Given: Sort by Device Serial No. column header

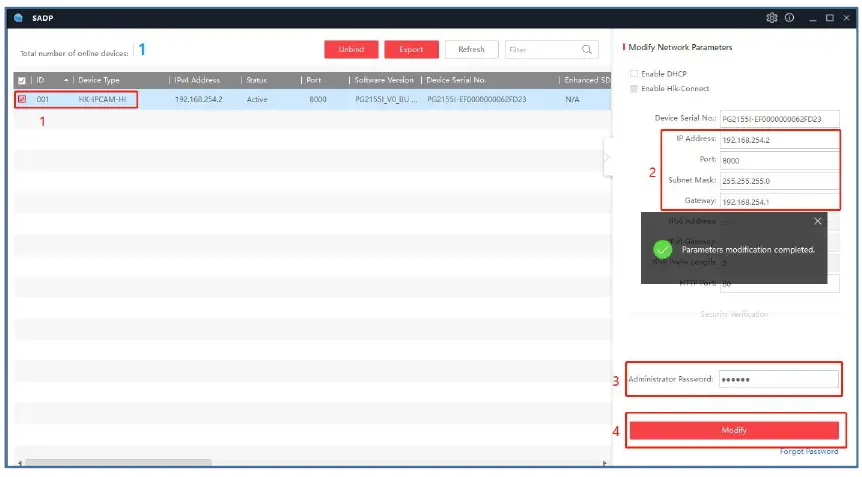Looking at the screenshot, I should coord(456,80).
